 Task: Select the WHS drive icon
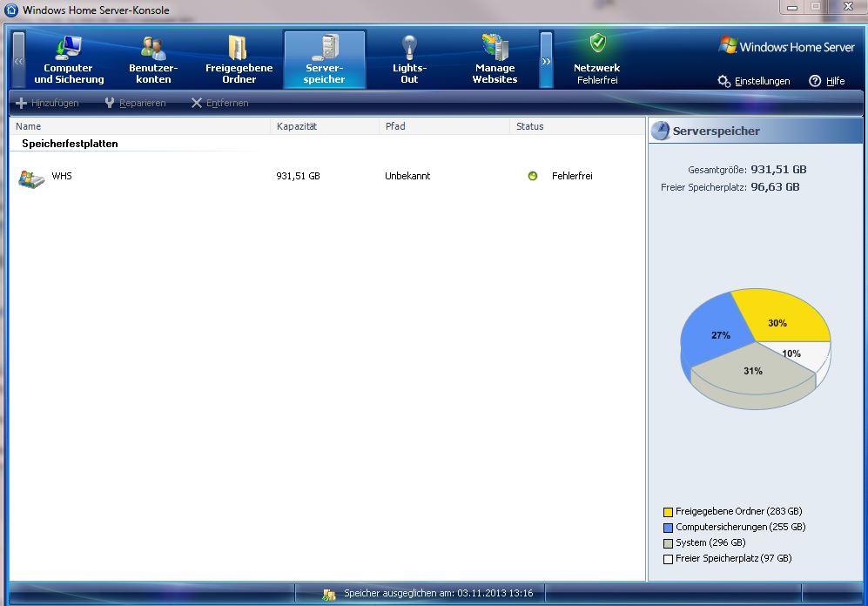tap(31, 178)
